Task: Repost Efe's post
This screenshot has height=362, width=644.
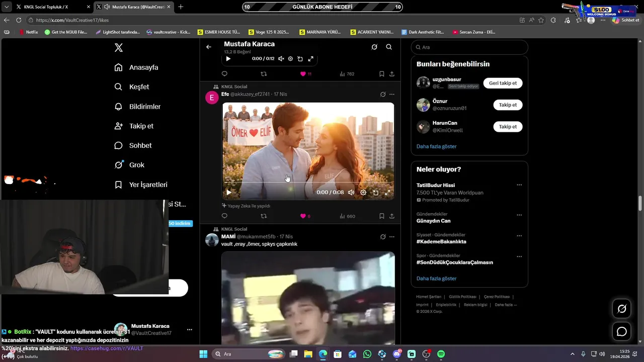Action: pyautogui.click(x=264, y=216)
